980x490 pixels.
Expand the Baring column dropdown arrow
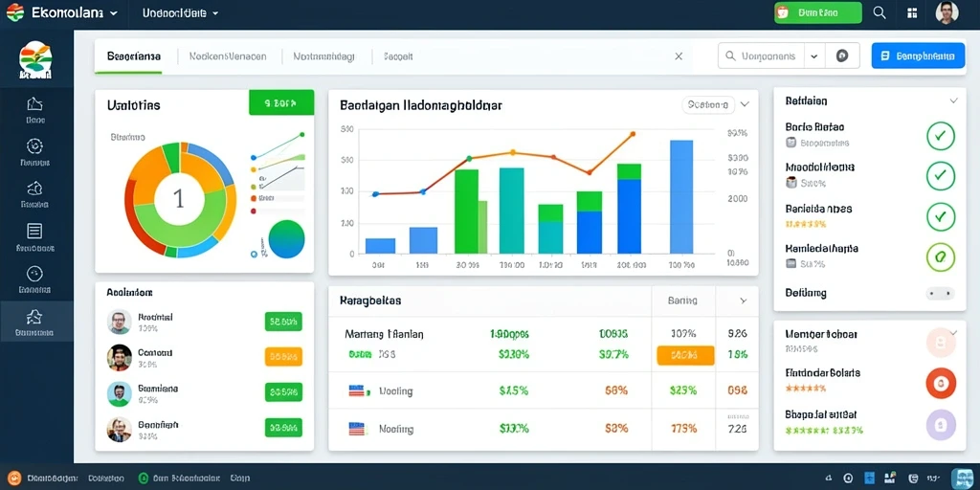click(x=743, y=301)
